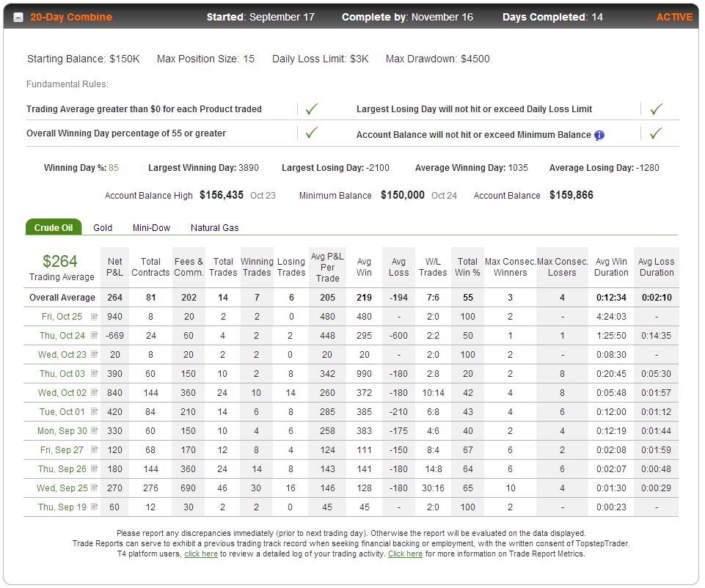Click the Net P&L column header
This screenshot has width=705, height=588.
pyautogui.click(x=114, y=267)
